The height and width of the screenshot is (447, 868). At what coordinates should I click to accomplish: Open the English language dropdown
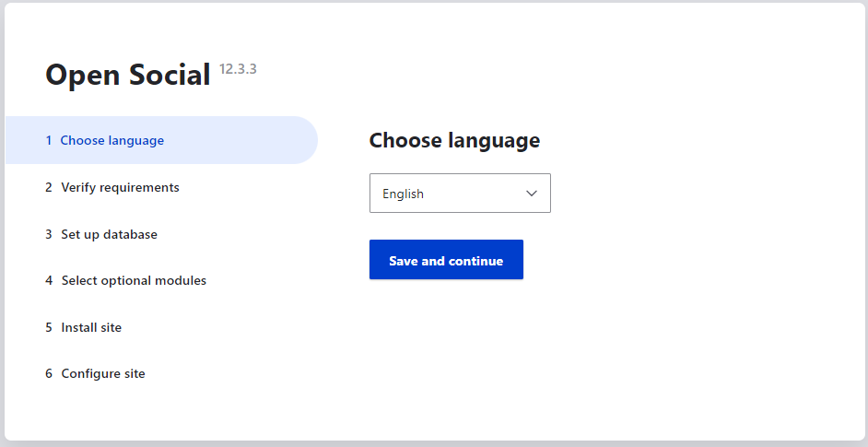click(x=460, y=194)
